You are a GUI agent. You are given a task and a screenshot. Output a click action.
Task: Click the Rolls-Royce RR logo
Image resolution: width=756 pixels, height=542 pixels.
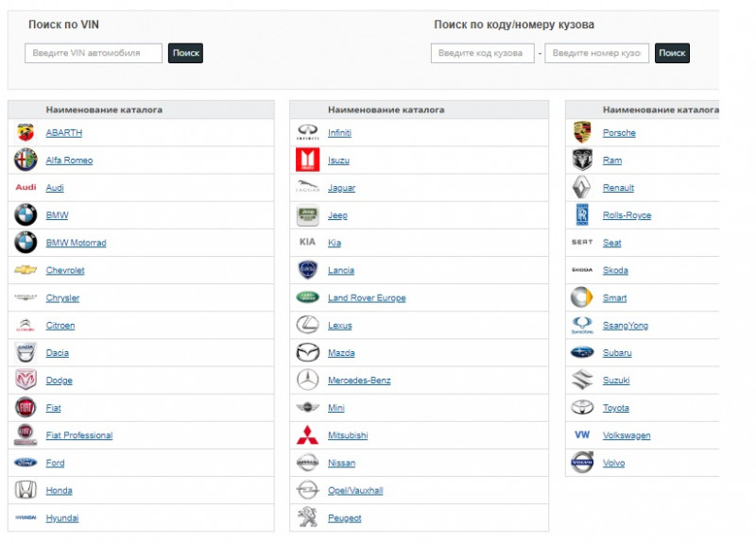click(582, 215)
